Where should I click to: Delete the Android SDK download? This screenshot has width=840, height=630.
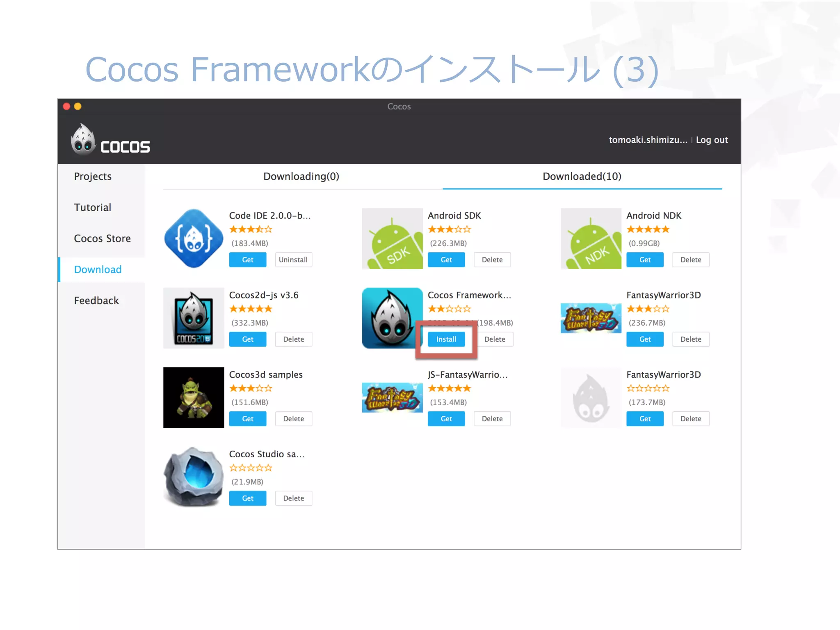[x=492, y=260]
